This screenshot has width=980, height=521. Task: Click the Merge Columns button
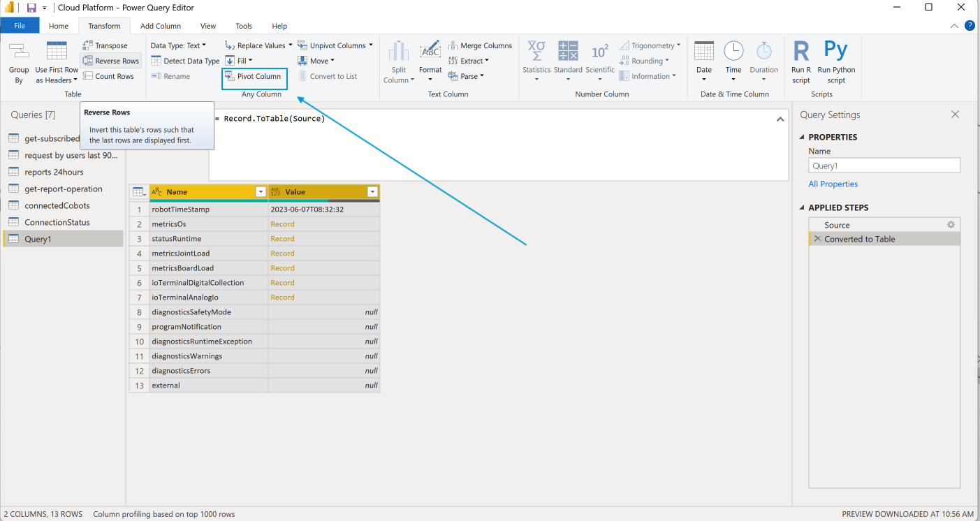point(481,45)
